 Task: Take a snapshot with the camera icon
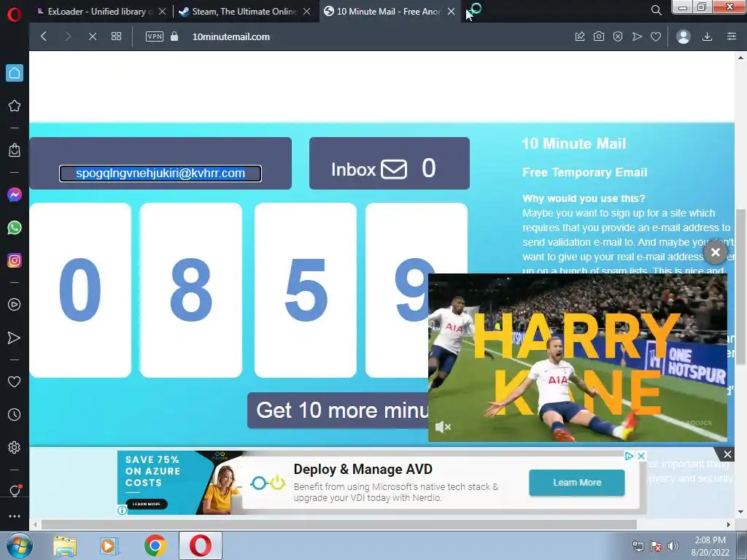(x=599, y=36)
